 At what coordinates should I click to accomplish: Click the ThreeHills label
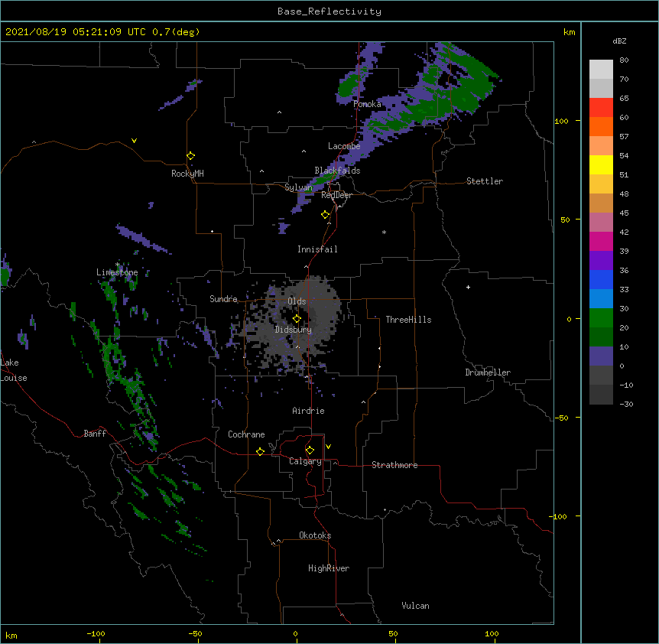click(x=408, y=320)
